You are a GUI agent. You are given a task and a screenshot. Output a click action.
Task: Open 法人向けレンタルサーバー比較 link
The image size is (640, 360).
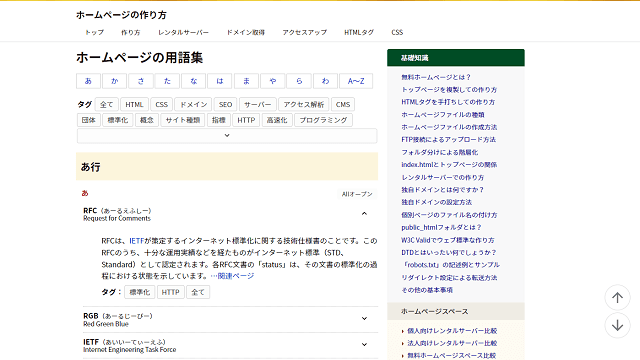click(x=452, y=343)
